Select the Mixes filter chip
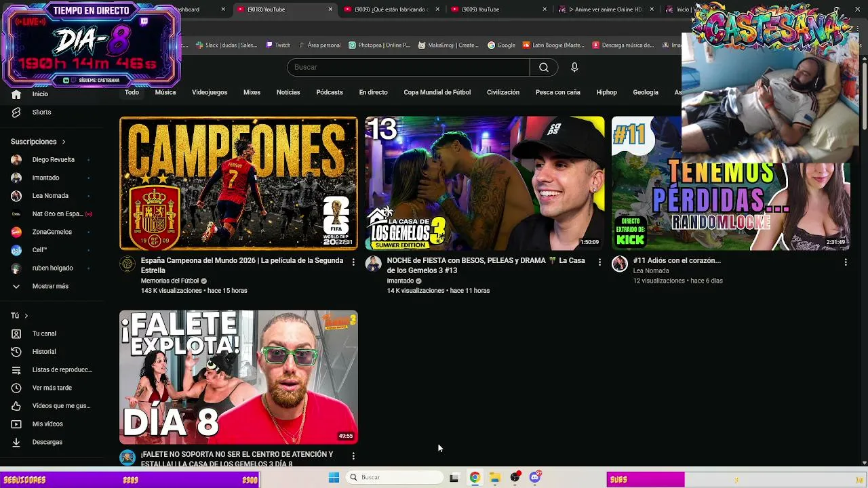868x488 pixels. pyautogui.click(x=252, y=92)
